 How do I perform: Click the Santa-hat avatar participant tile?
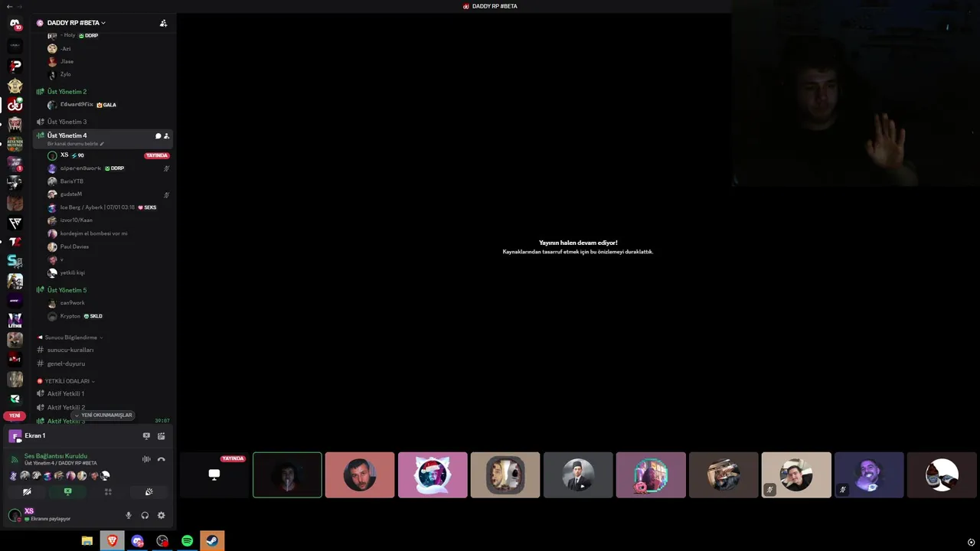[433, 474]
